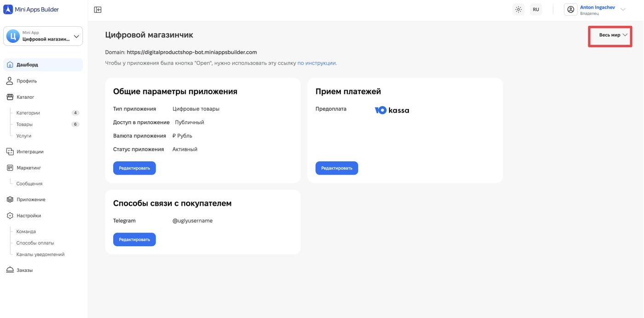This screenshot has height=318, width=644.
Task: Switch language with RU button
Action: pos(536,10)
